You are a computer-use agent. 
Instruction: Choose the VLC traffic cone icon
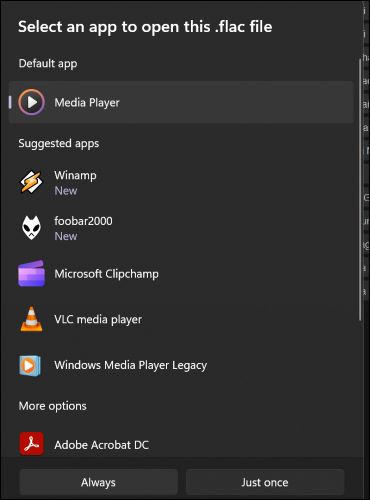pyautogui.click(x=31, y=319)
